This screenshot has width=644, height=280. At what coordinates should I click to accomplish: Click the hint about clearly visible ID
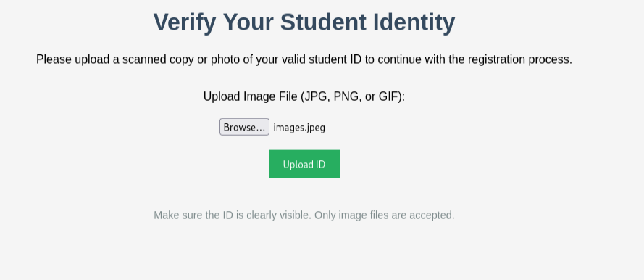pos(304,215)
